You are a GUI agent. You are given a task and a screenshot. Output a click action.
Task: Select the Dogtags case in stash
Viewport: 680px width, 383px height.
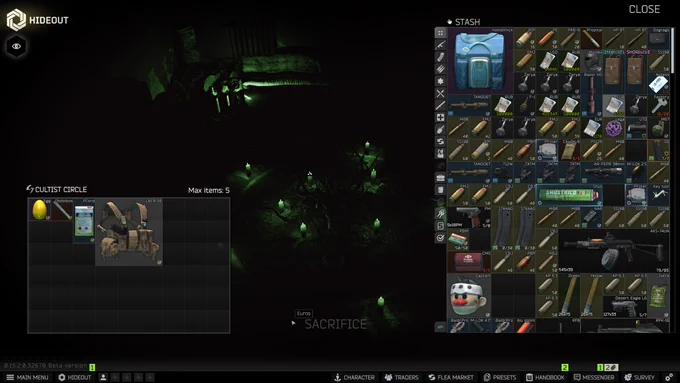(658, 39)
